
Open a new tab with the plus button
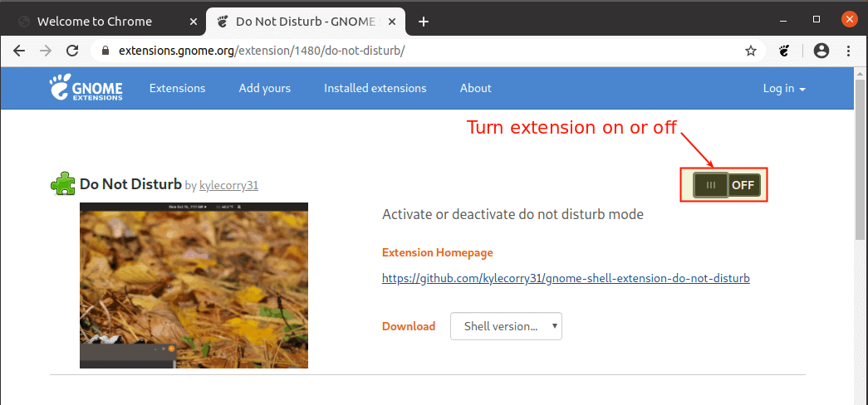click(x=424, y=22)
